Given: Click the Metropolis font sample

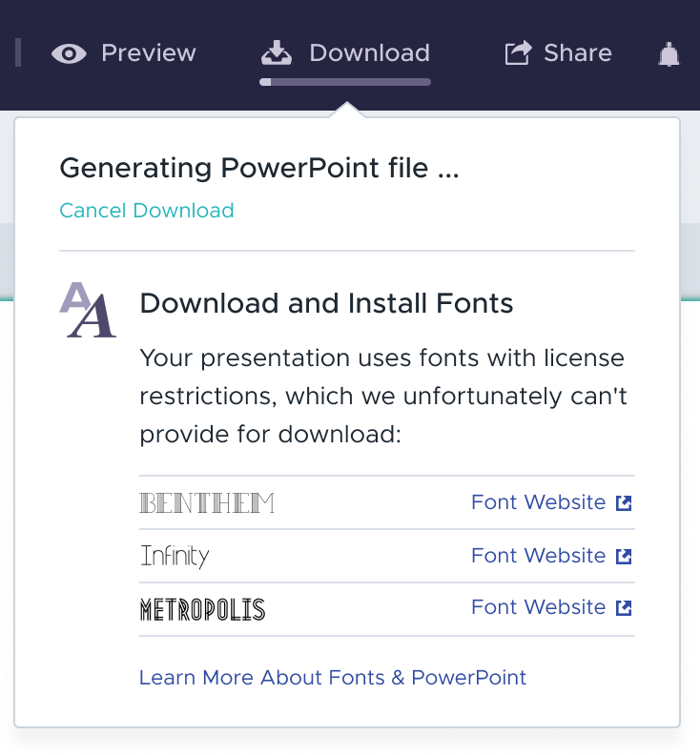Looking at the screenshot, I should pyautogui.click(x=202, y=609).
